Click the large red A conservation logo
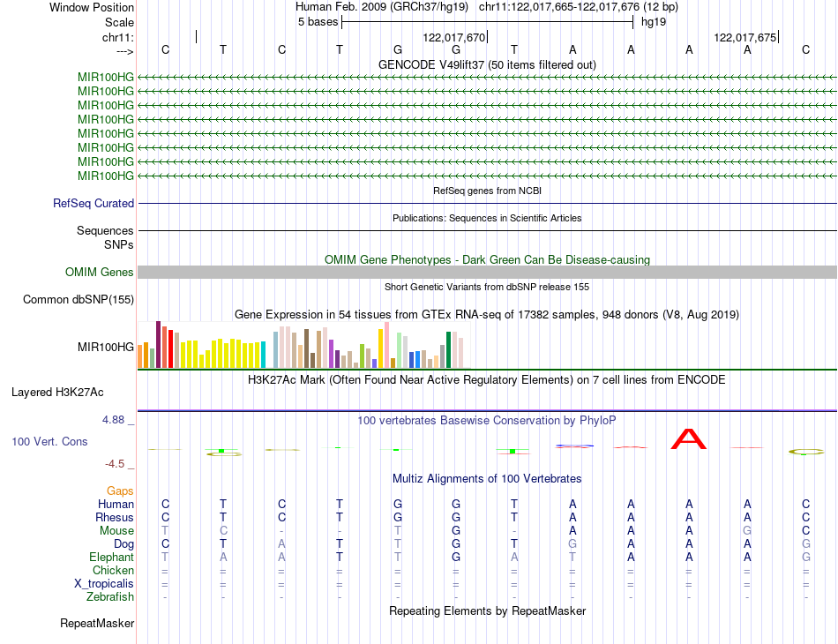The height and width of the screenshot is (644, 838). (x=689, y=438)
